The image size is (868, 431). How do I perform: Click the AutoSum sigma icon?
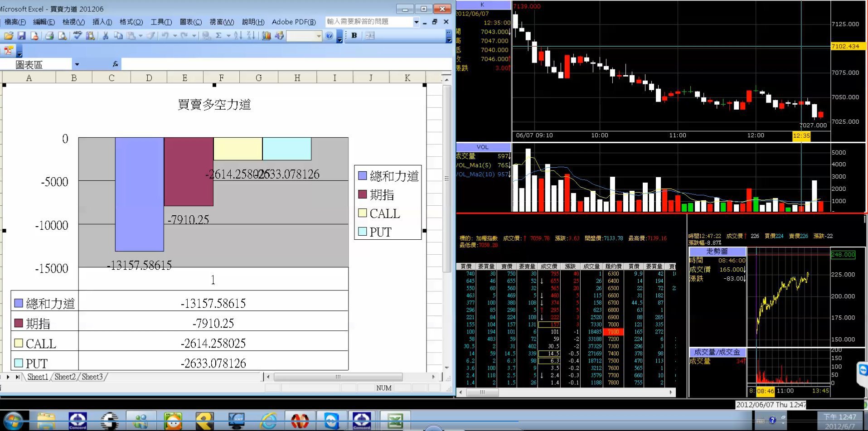coord(219,35)
